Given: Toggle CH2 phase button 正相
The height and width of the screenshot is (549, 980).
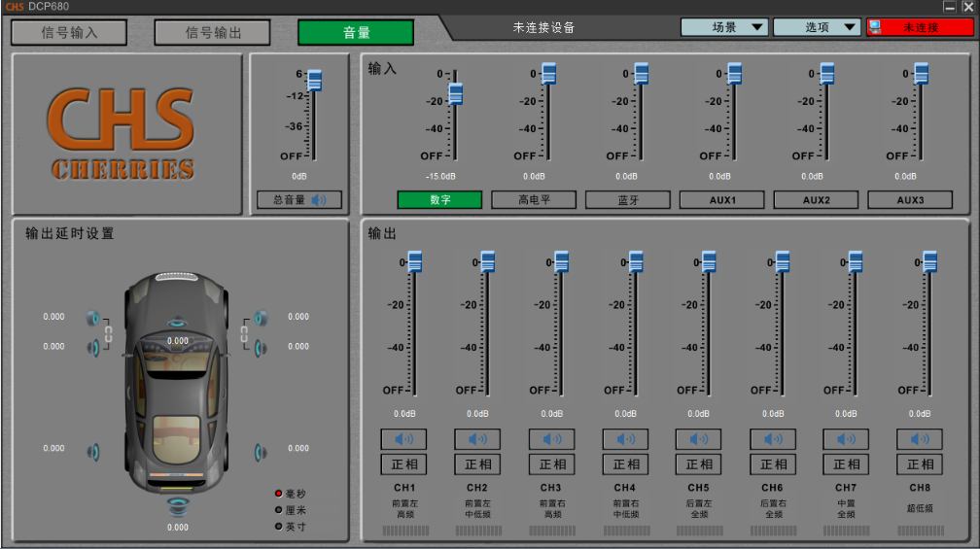Looking at the screenshot, I should tap(477, 464).
